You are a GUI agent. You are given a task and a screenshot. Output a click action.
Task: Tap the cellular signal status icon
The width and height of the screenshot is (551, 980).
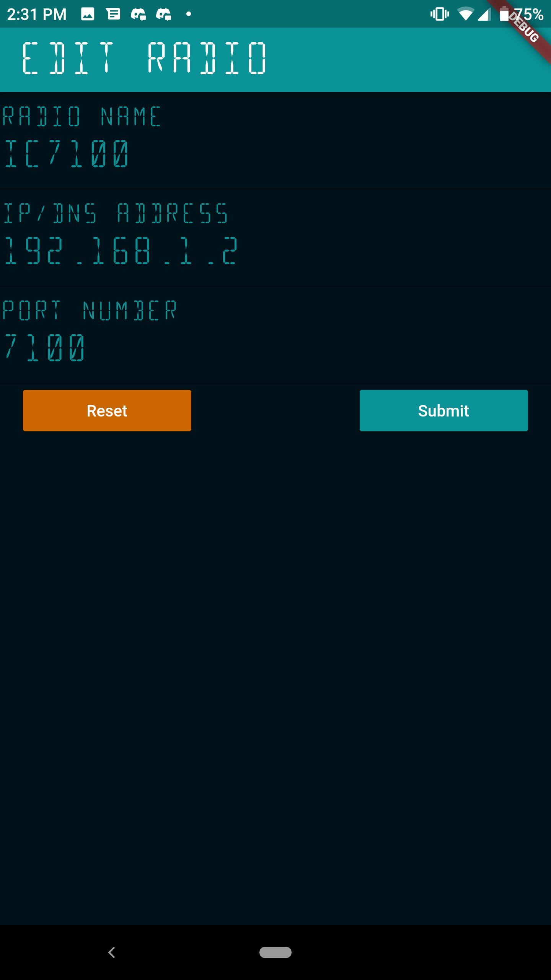[x=484, y=15]
